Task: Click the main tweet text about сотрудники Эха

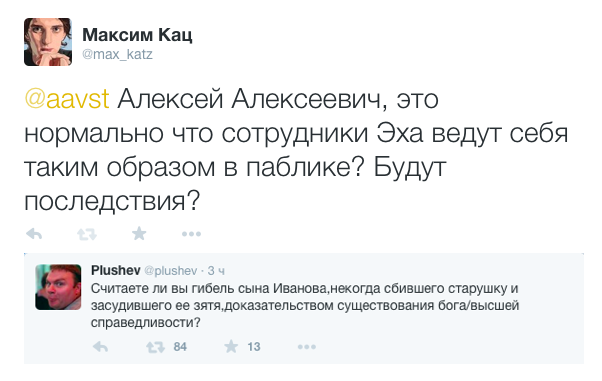Action: (x=296, y=150)
